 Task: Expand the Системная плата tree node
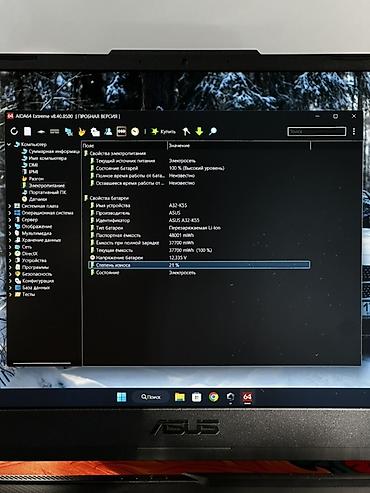(x=10, y=206)
